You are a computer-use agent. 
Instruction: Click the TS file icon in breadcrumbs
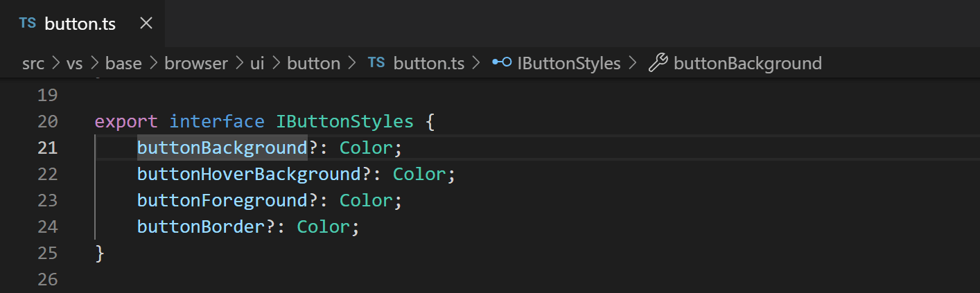coord(376,64)
